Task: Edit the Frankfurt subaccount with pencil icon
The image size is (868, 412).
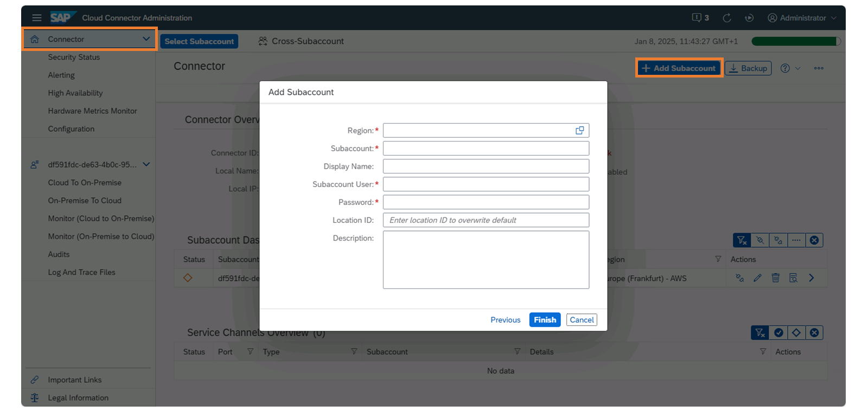Action: click(x=757, y=278)
